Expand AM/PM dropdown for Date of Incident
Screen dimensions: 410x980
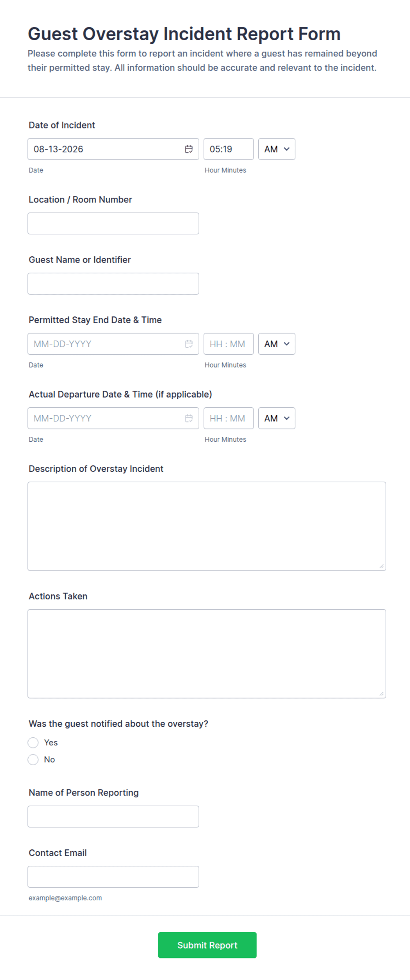277,149
